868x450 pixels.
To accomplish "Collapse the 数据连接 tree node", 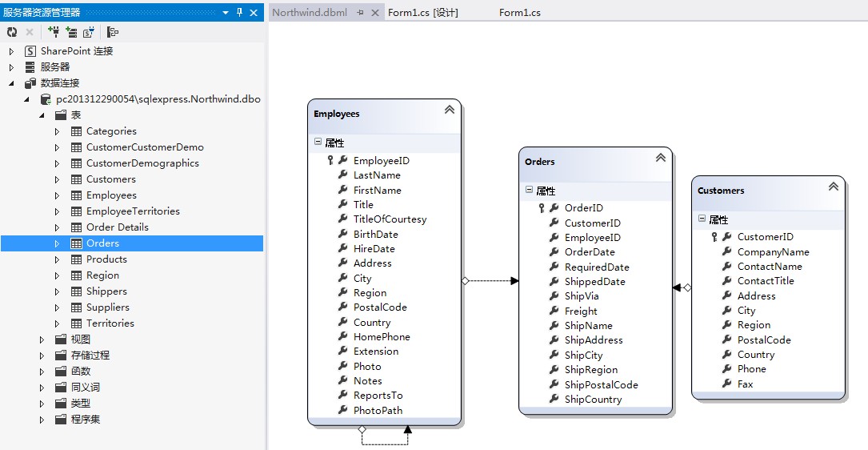I will [x=12, y=83].
